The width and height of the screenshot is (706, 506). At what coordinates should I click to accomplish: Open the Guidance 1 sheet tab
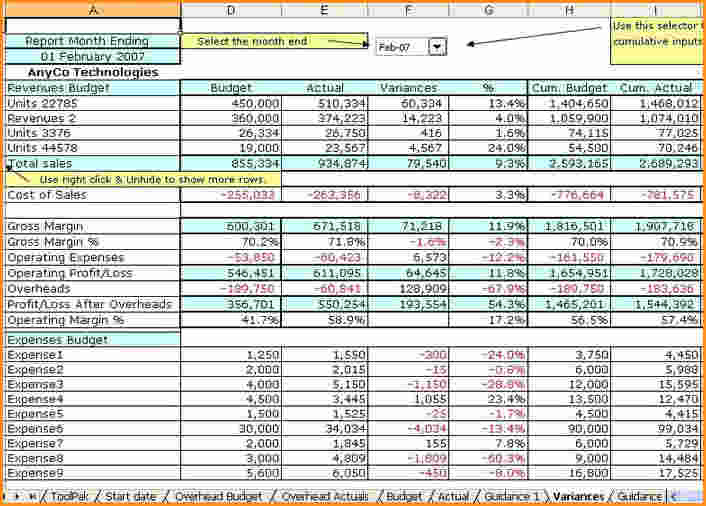click(511, 497)
